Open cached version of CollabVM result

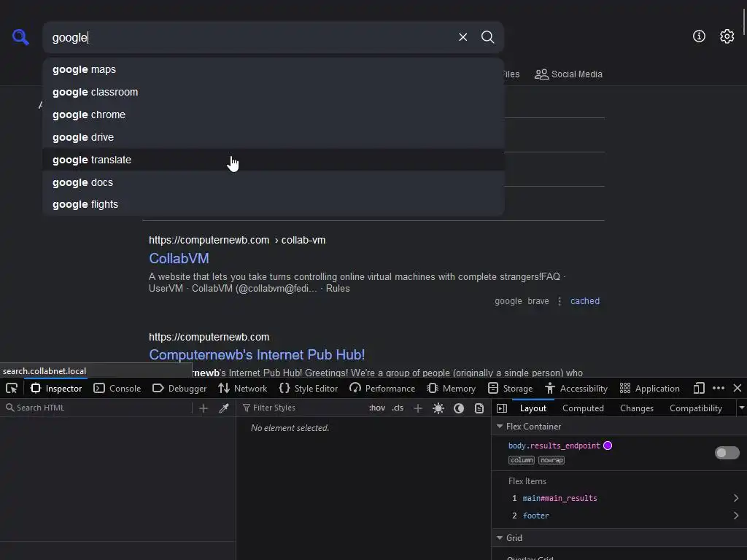(585, 301)
